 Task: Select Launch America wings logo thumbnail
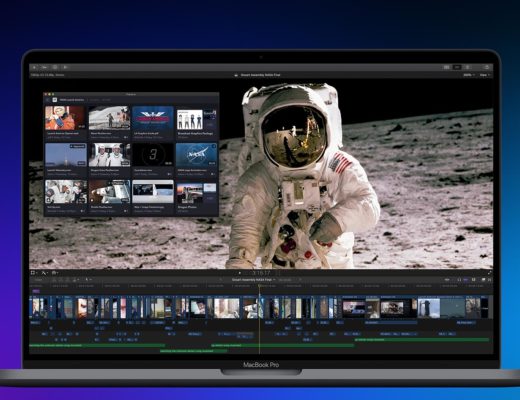click(153, 118)
